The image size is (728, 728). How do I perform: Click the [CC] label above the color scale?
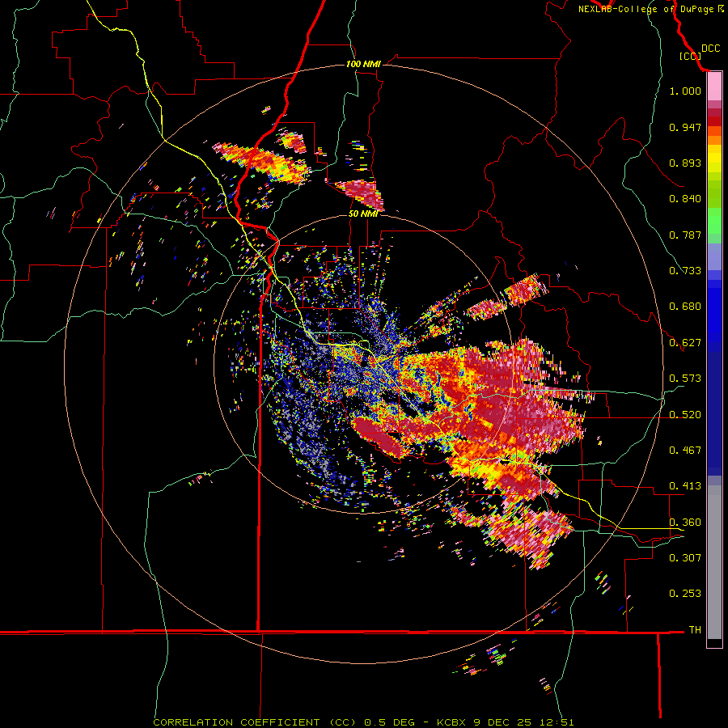pos(690,56)
